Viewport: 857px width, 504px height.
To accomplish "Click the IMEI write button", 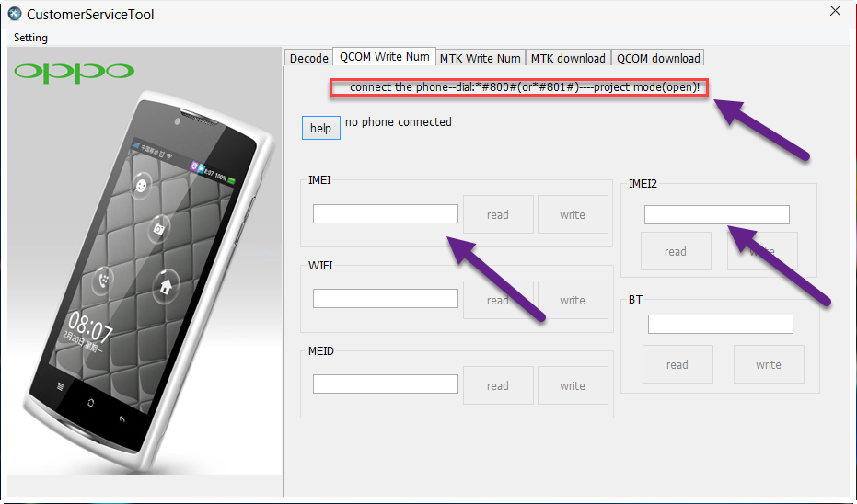I will 573,214.
